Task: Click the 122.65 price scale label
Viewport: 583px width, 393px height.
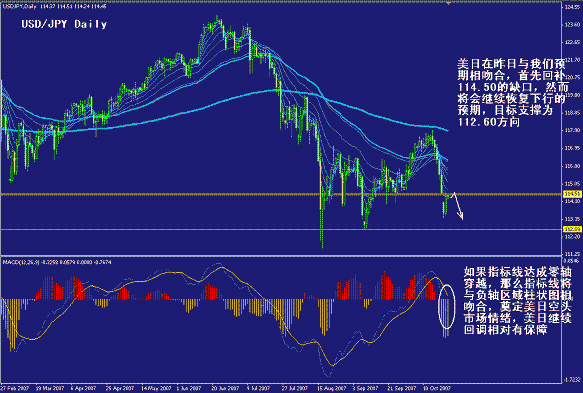Action: click(573, 42)
